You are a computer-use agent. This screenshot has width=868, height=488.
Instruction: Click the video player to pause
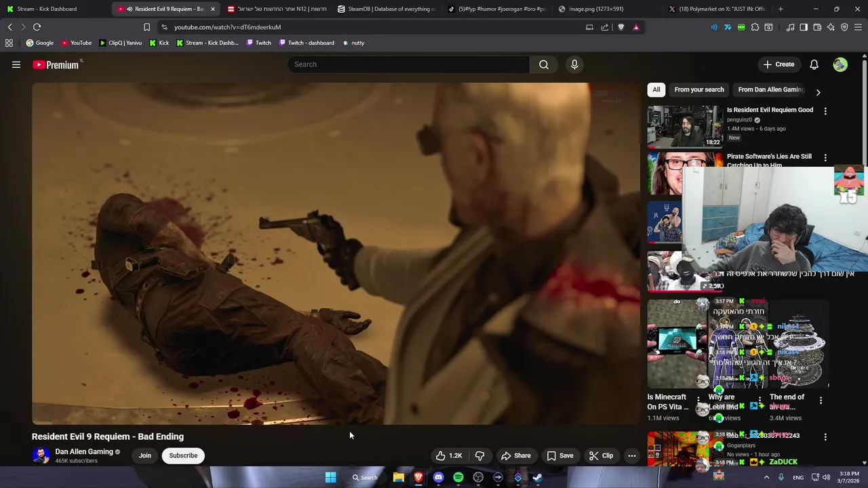point(336,253)
